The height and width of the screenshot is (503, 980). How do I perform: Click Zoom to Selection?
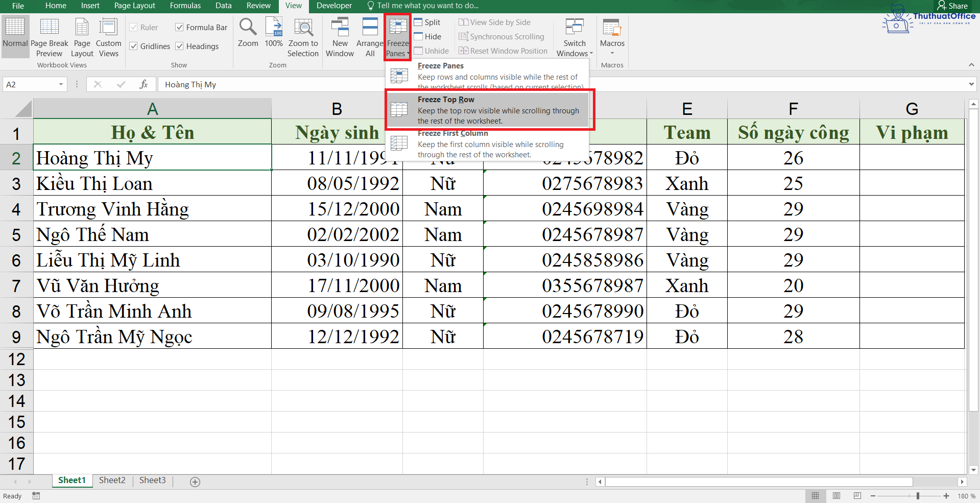click(303, 36)
